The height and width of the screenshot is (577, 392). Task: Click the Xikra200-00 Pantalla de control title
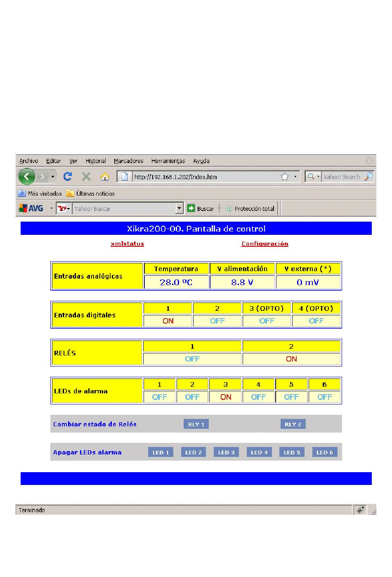pyautogui.click(x=196, y=229)
